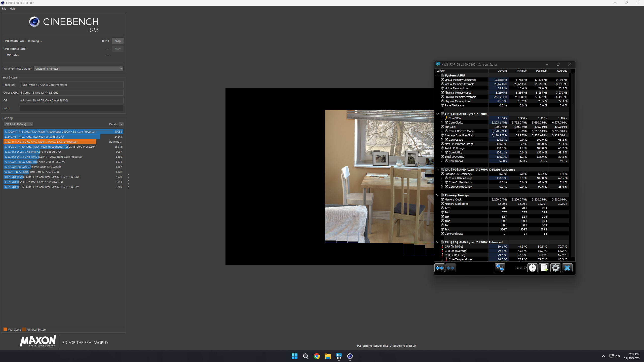The image size is (644, 362).
Task: Collapse System: ASUS sensor group
Action: point(438,75)
